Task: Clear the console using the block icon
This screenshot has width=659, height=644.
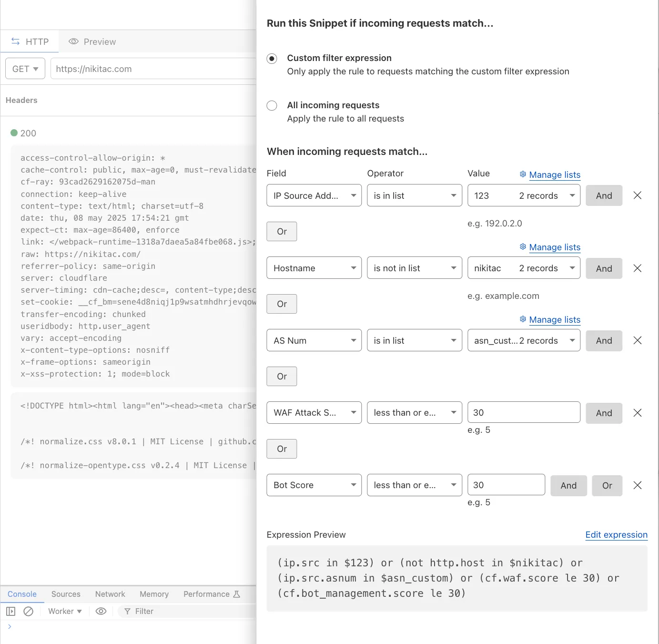Action: pyautogui.click(x=29, y=611)
